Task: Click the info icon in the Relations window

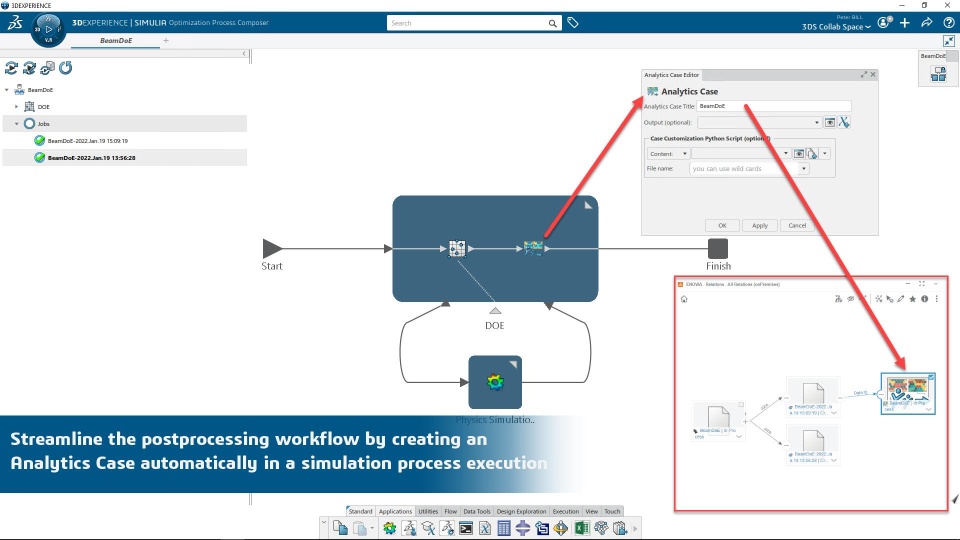Action: (924, 299)
